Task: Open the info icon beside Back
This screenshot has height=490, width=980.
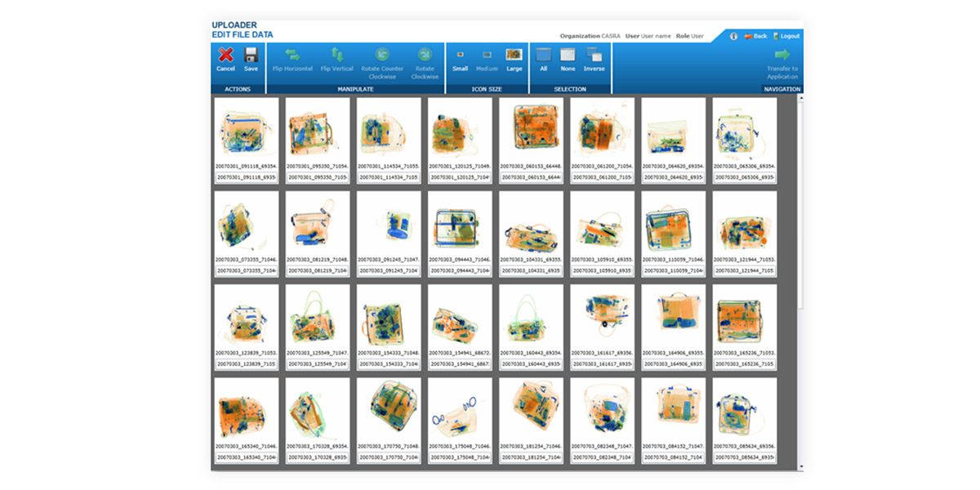Action: [x=733, y=36]
